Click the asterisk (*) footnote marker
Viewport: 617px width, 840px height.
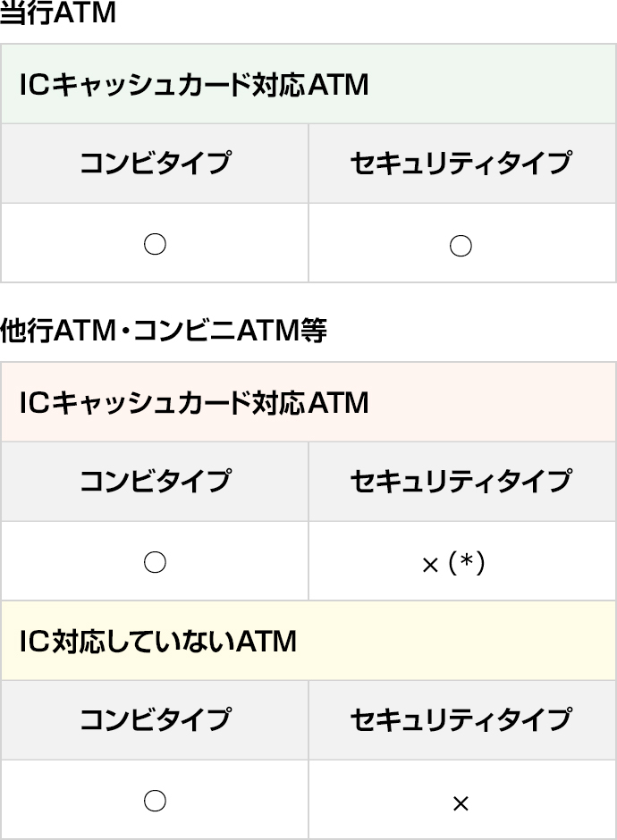(x=467, y=564)
